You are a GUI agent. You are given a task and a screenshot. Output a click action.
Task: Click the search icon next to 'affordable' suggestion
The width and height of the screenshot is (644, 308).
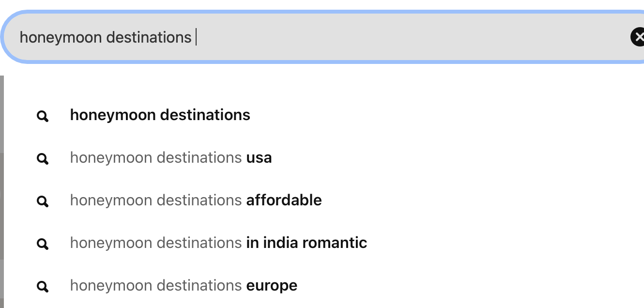(43, 201)
